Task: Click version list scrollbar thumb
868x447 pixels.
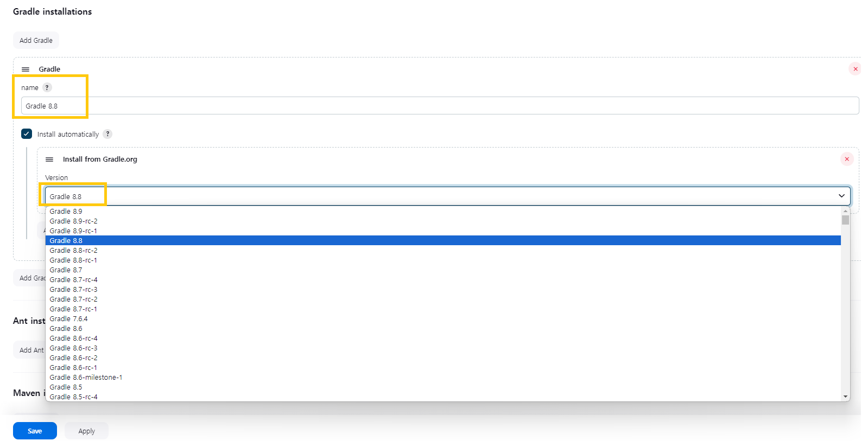Action: (x=845, y=220)
